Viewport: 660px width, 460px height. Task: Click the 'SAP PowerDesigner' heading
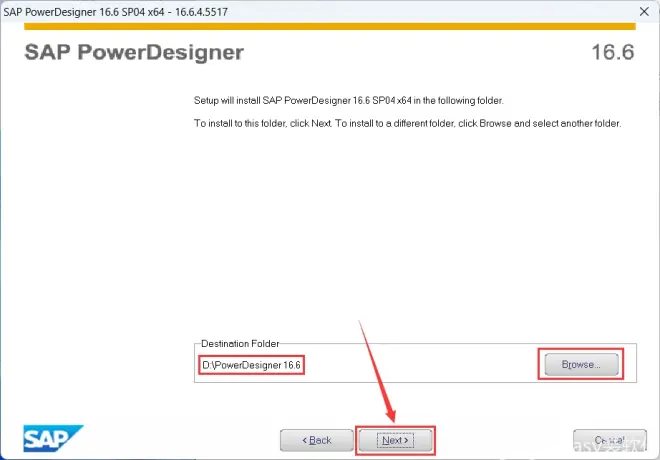tap(134, 53)
